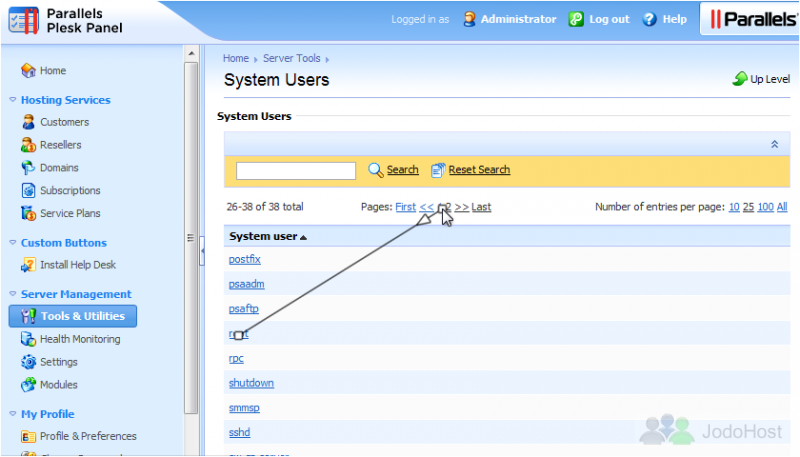Collapse the My Profile section
This screenshot has width=800, height=457.
tap(13, 413)
